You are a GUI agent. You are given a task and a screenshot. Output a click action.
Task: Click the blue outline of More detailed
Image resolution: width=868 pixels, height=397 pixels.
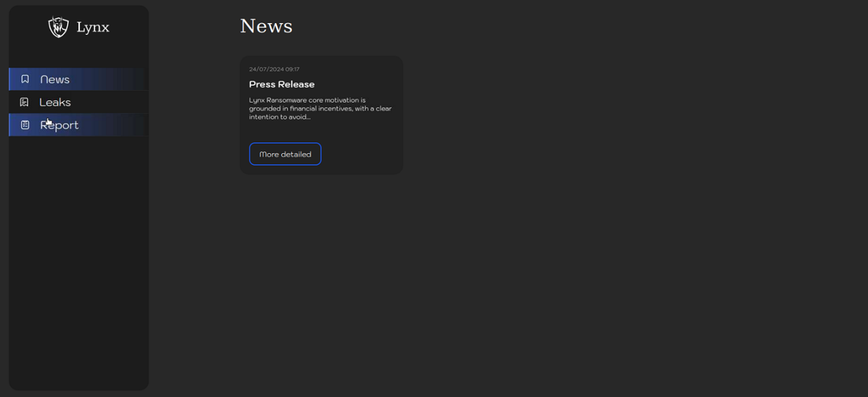point(285,144)
